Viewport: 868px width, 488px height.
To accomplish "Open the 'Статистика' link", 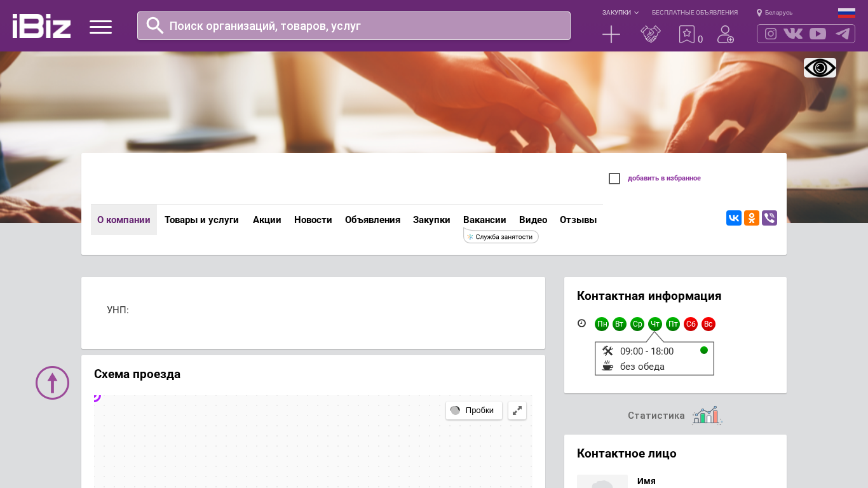I will pyautogui.click(x=656, y=416).
